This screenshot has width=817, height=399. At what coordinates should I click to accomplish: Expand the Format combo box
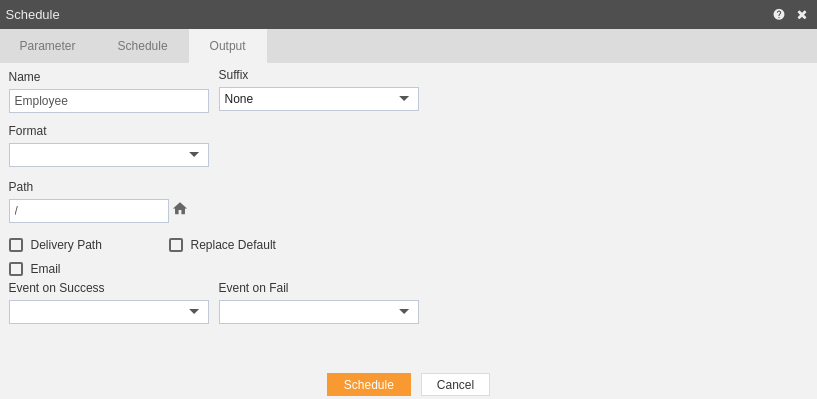[x=109, y=155]
